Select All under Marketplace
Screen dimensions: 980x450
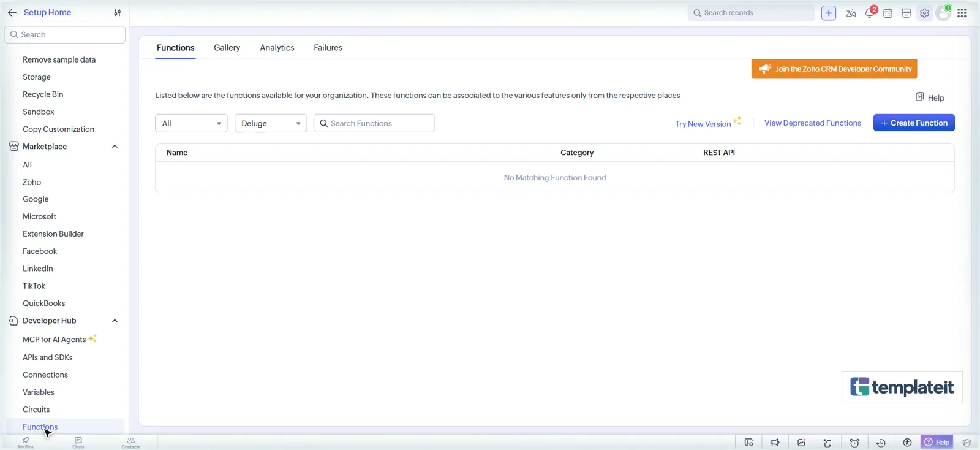click(27, 165)
